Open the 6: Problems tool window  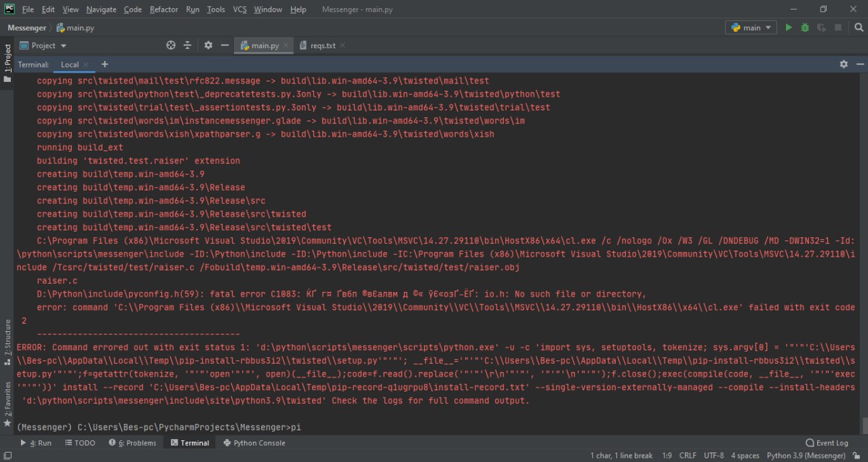(x=132, y=443)
